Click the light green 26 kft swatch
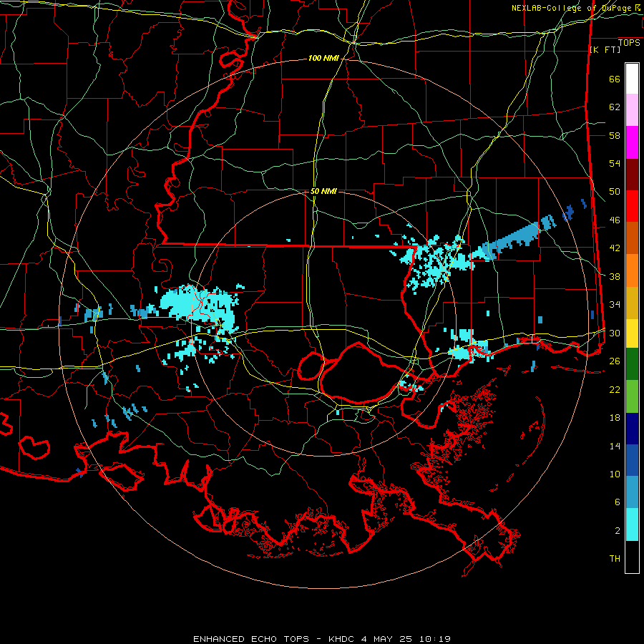Screen dimensions: 644x644 click(x=632, y=396)
